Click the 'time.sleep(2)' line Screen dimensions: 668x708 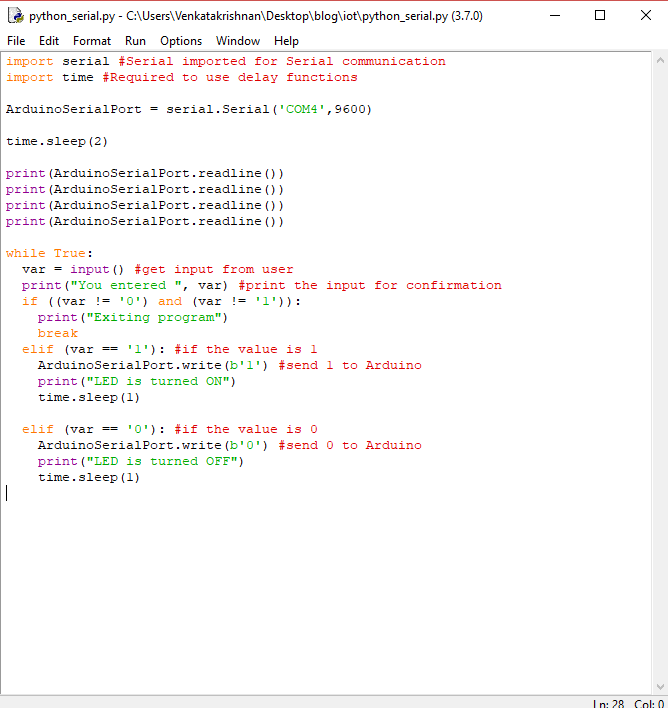click(57, 141)
